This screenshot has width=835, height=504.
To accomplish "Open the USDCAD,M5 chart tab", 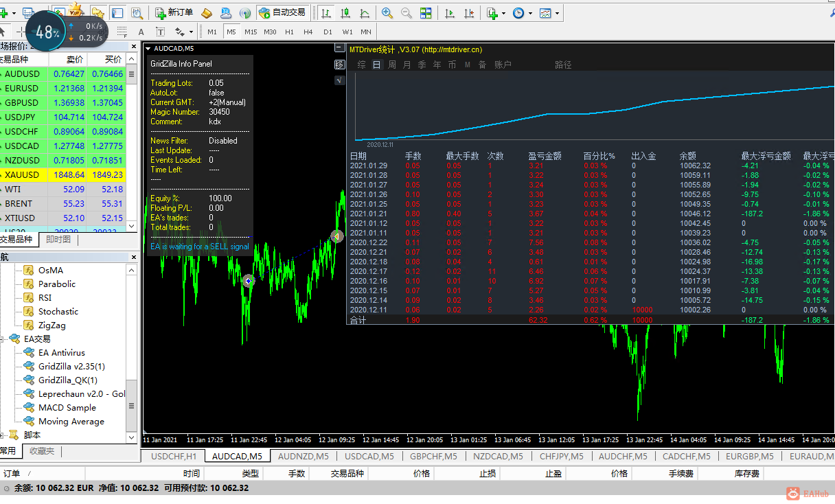I will [369, 456].
